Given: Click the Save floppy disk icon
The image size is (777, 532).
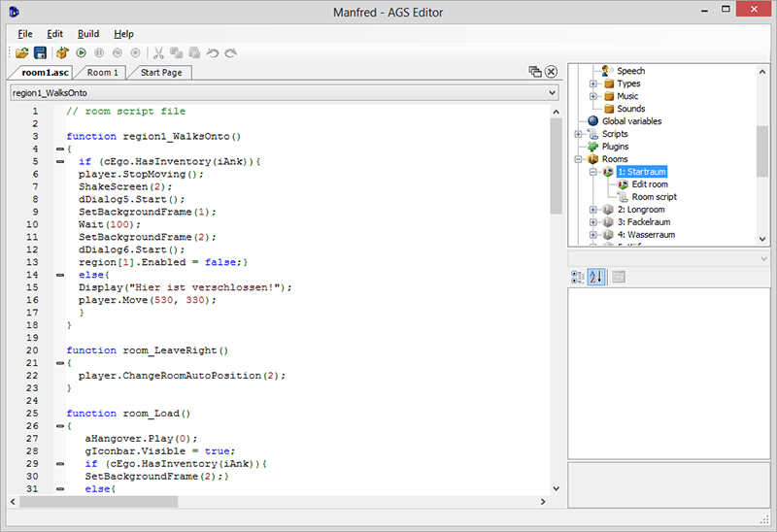Looking at the screenshot, I should (40, 52).
